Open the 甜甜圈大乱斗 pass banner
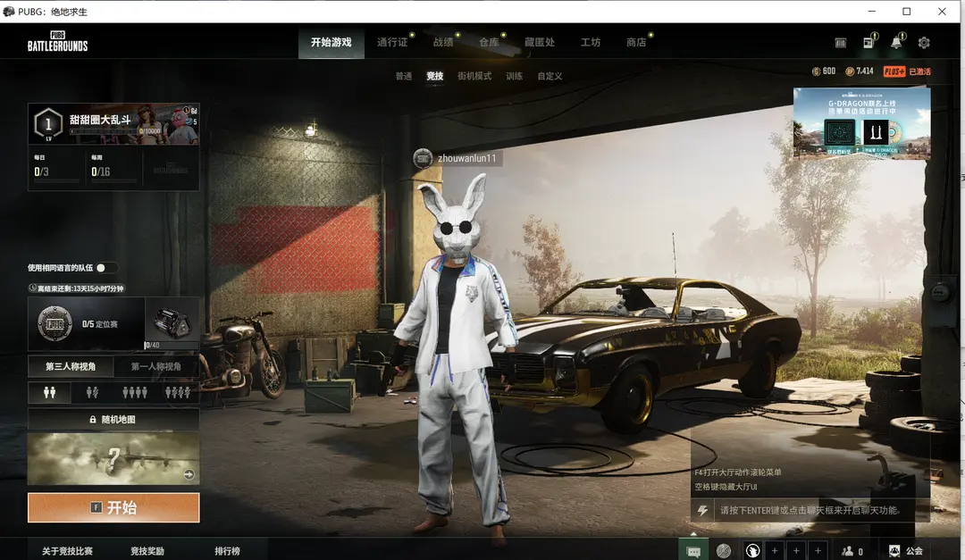965x560 pixels. pos(113,124)
